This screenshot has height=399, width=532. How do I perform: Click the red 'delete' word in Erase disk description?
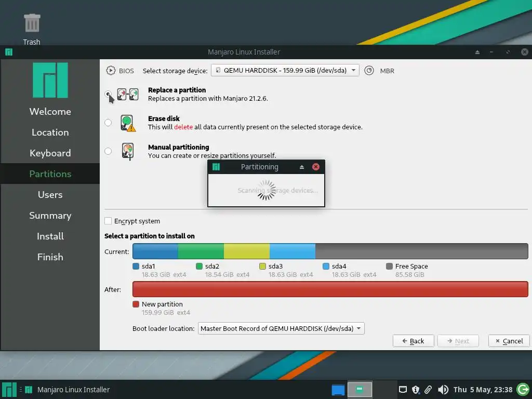183,127
